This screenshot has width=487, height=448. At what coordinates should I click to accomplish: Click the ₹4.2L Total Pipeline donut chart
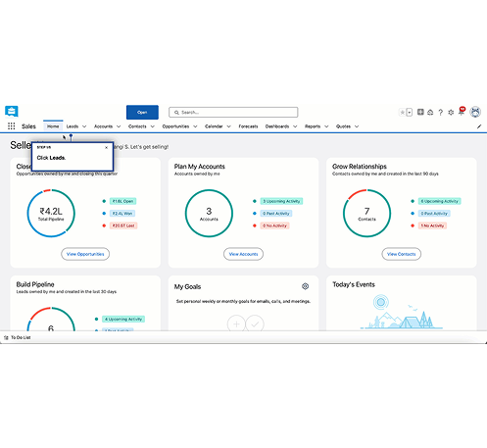51,213
